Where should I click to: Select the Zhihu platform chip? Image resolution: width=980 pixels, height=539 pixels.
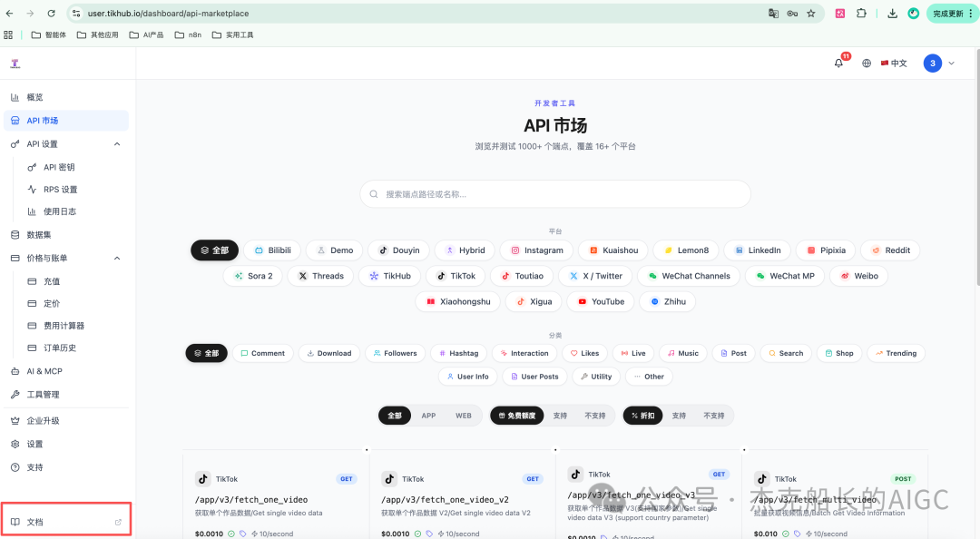pyautogui.click(x=668, y=301)
